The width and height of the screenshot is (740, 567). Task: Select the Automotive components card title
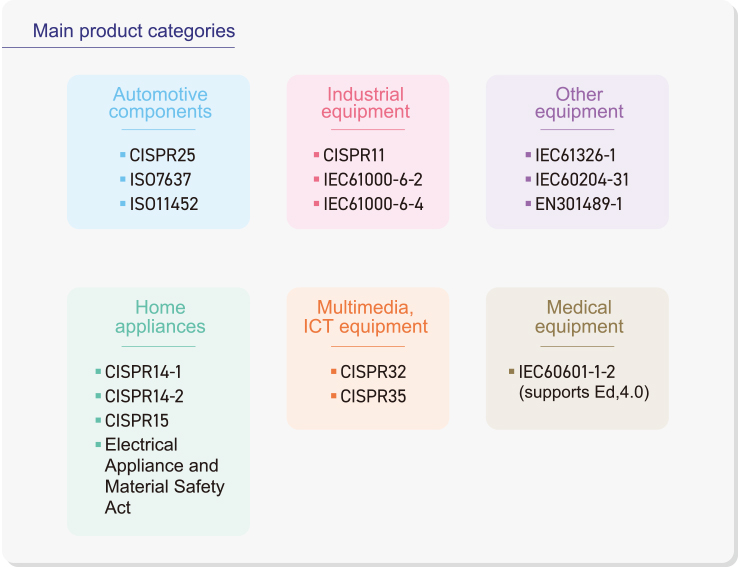160,103
